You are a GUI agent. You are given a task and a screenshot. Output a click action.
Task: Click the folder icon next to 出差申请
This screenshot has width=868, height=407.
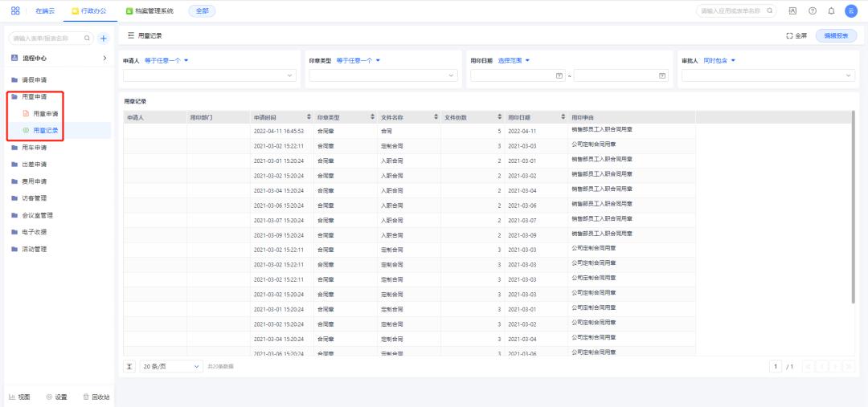(x=15, y=165)
